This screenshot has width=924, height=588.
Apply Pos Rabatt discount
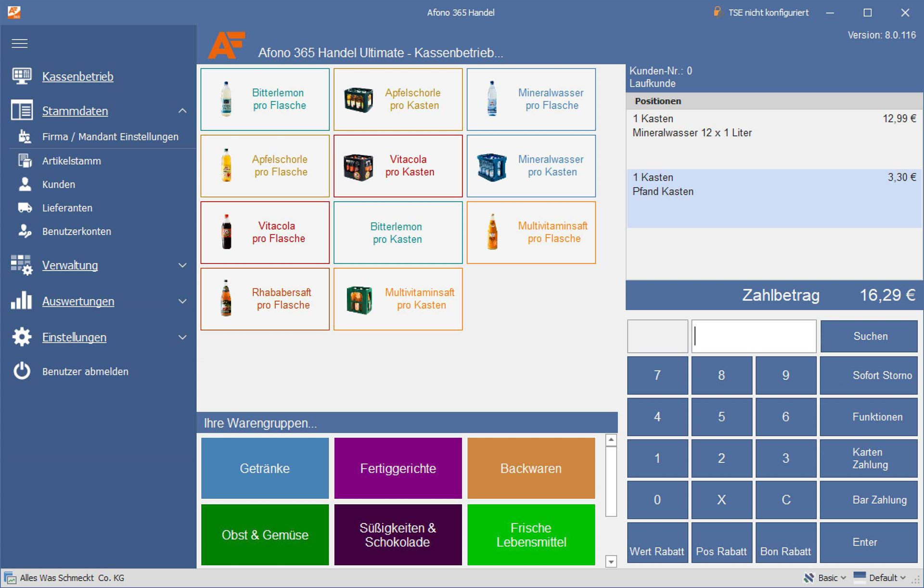point(721,542)
